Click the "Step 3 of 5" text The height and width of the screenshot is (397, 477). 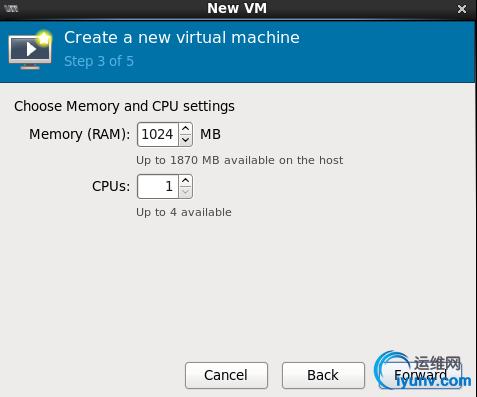(x=99, y=61)
